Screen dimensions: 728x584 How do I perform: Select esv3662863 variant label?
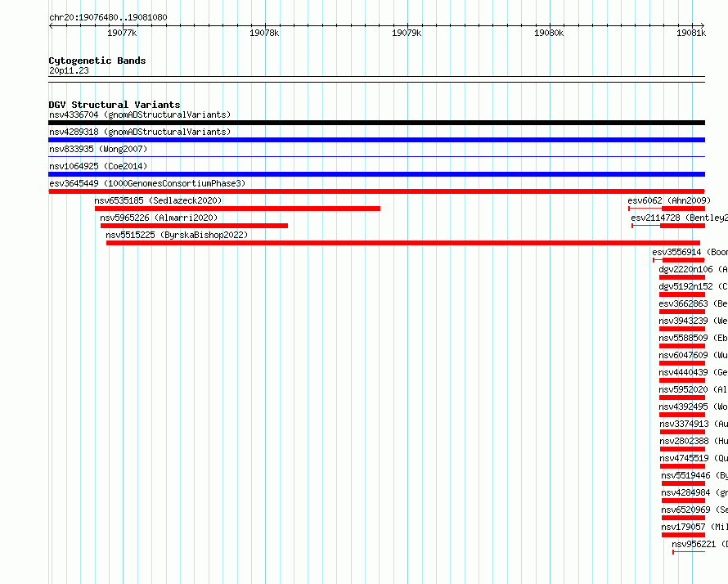click(693, 303)
